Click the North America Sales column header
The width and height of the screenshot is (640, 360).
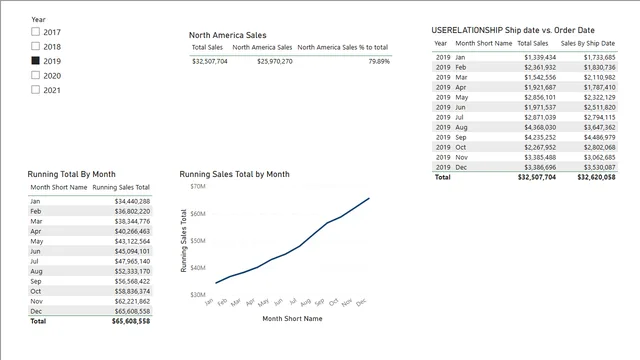click(262, 47)
